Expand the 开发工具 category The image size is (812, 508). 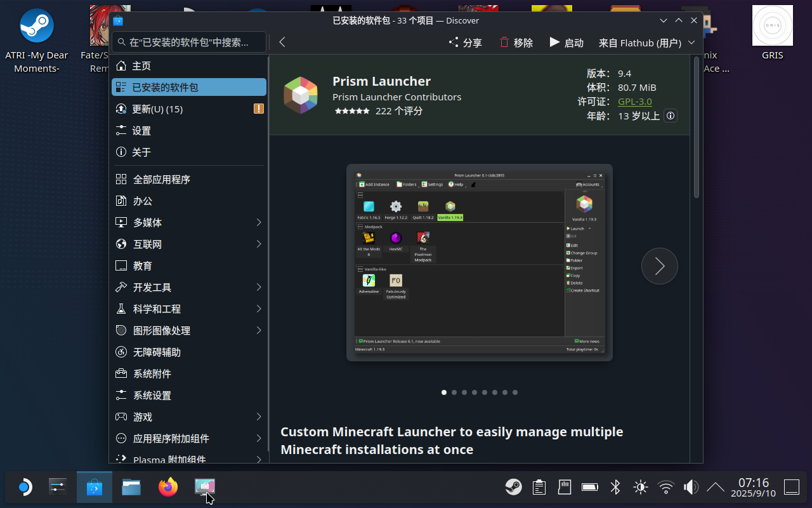(259, 287)
